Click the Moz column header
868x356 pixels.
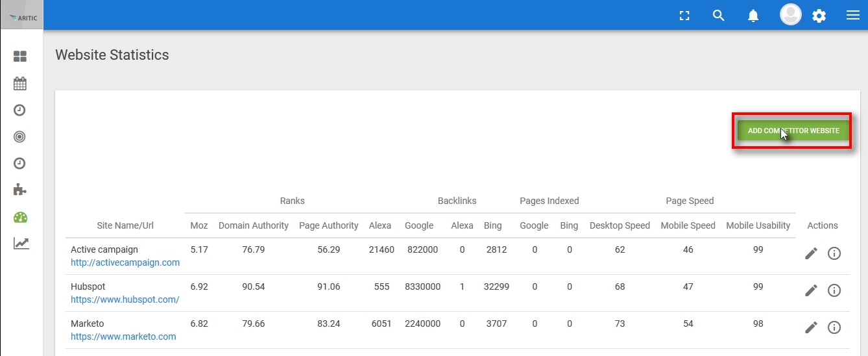pos(199,225)
